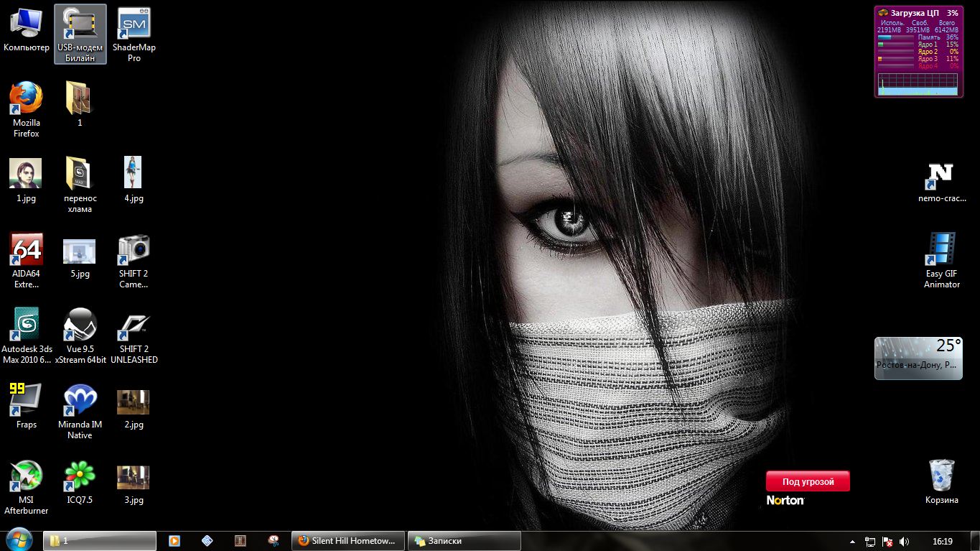Open the Mozilla Firefox desktop shortcut
Image resolution: width=980 pixels, height=551 pixels.
click(x=26, y=99)
